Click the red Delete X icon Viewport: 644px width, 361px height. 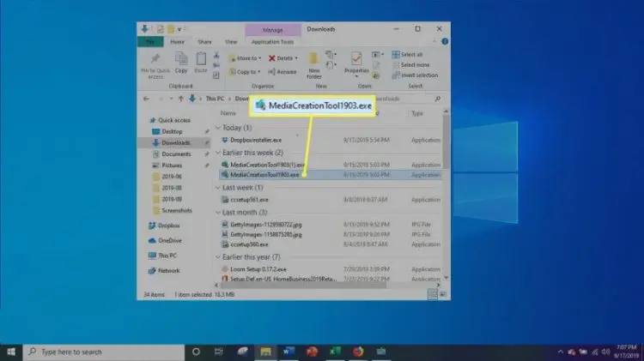point(271,58)
